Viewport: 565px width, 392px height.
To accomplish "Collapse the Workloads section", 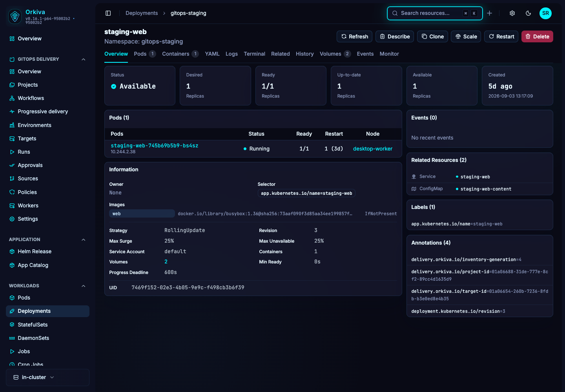I will pyautogui.click(x=83, y=286).
